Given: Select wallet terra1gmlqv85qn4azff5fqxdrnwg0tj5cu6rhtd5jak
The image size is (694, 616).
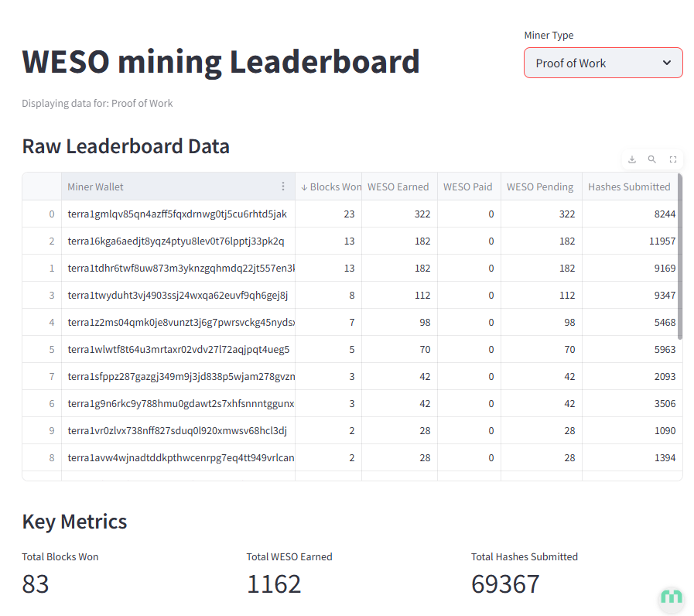Looking at the screenshot, I should click(177, 214).
